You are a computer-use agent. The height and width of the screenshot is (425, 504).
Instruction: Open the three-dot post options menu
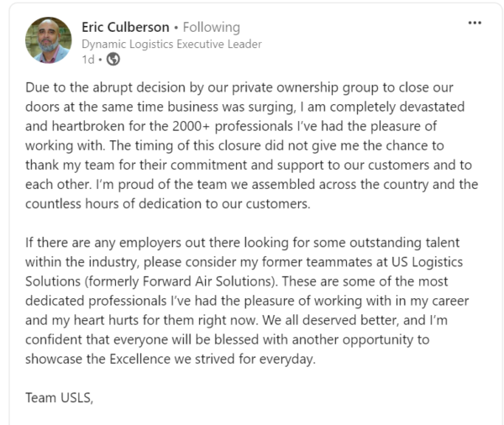[475, 23]
